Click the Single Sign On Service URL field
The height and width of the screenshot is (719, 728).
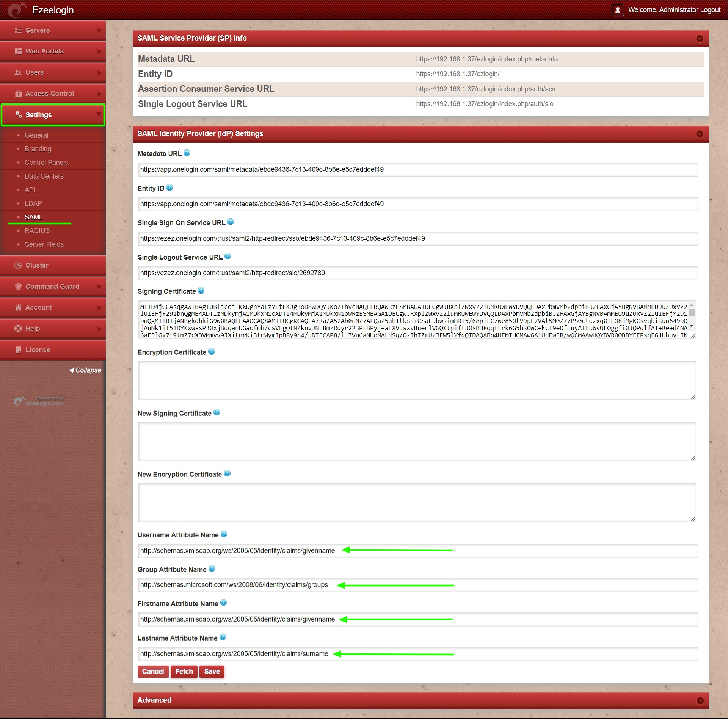pos(417,238)
